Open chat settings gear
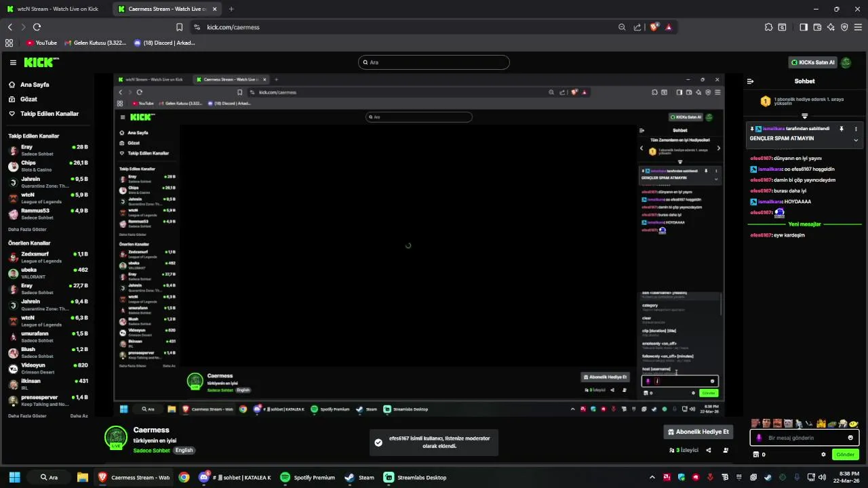This screenshot has height=488, width=868. pos(823,455)
